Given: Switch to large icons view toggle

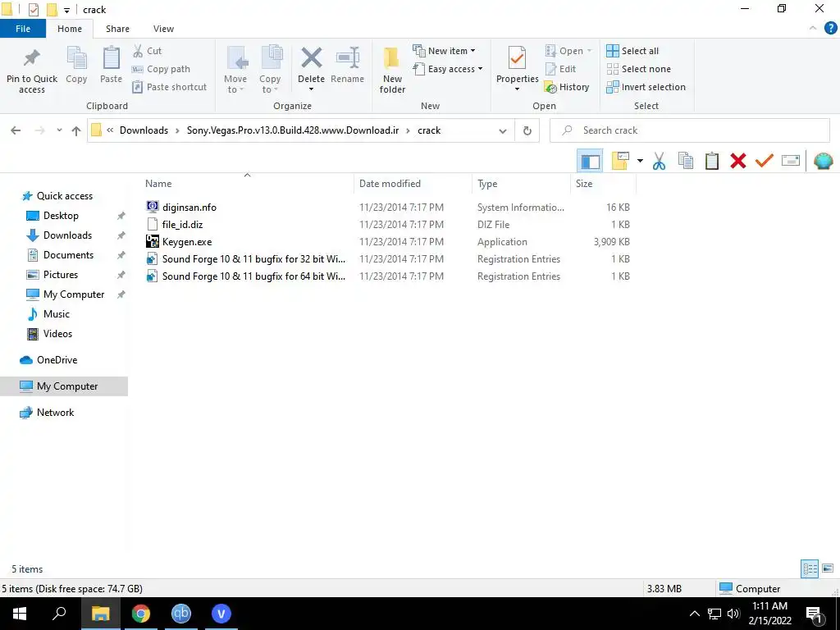Looking at the screenshot, I should click(x=828, y=568).
